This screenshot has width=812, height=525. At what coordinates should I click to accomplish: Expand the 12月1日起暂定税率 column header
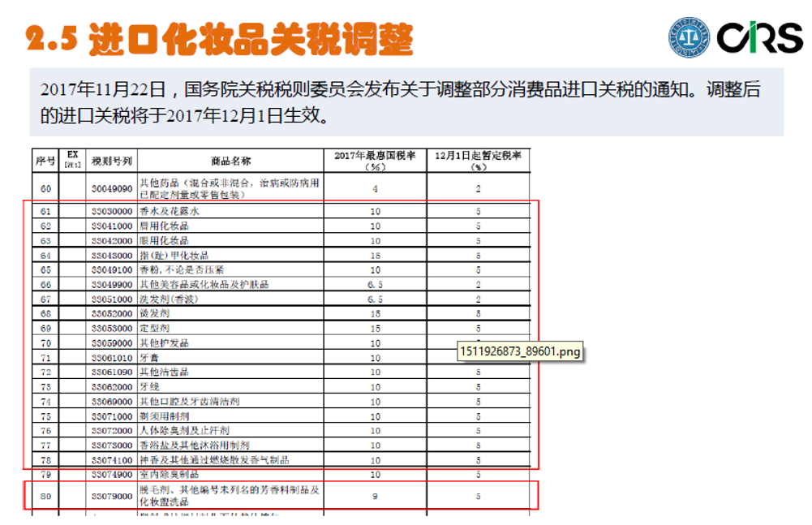[479, 159]
